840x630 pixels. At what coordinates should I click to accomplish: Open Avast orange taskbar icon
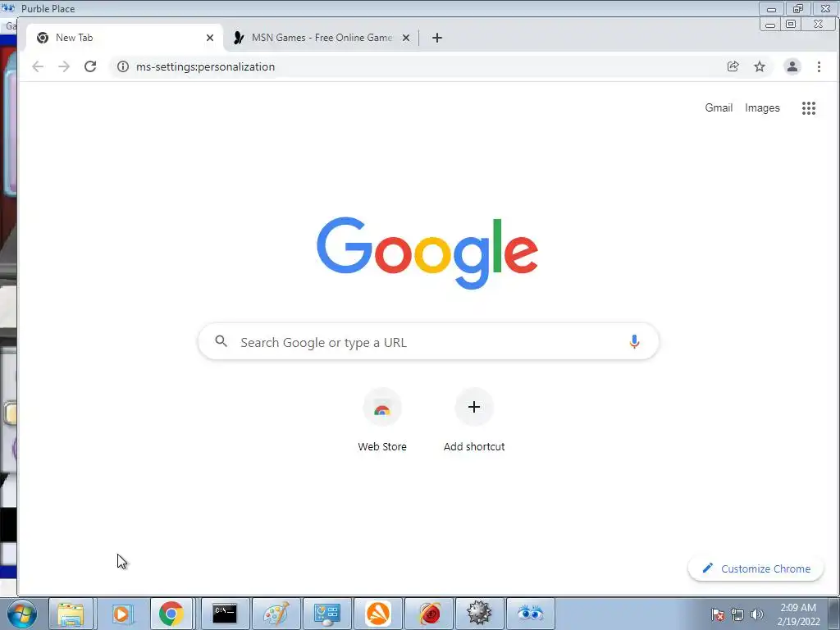pos(377,614)
